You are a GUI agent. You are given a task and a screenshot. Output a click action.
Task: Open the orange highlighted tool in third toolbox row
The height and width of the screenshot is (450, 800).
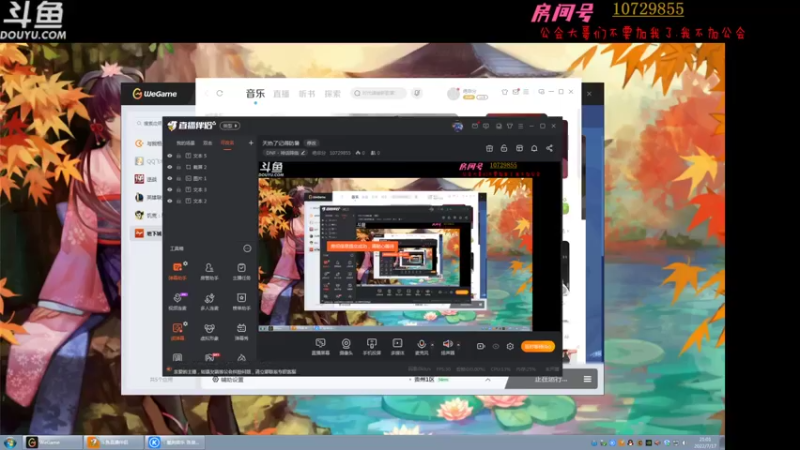[177, 331]
